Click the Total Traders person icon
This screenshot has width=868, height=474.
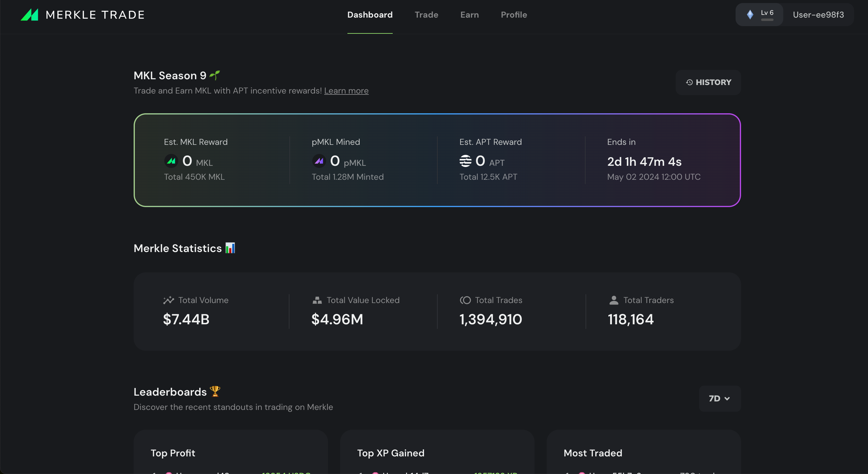[613, 300]
